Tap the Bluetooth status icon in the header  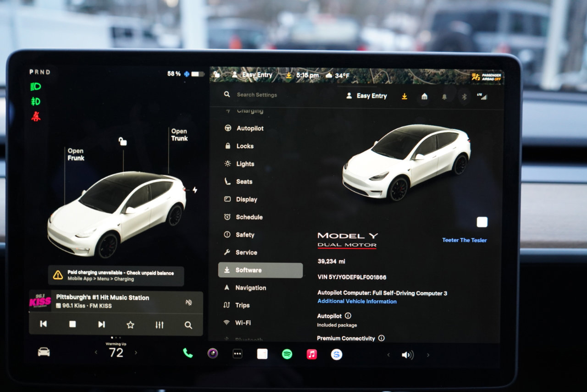coord(464,97)
